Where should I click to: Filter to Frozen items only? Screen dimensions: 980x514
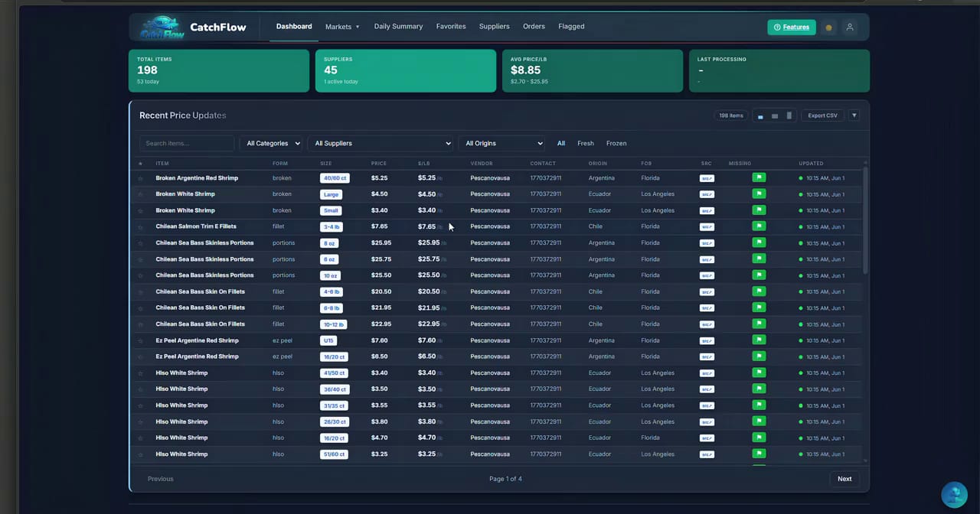click(x=616, y=143)
